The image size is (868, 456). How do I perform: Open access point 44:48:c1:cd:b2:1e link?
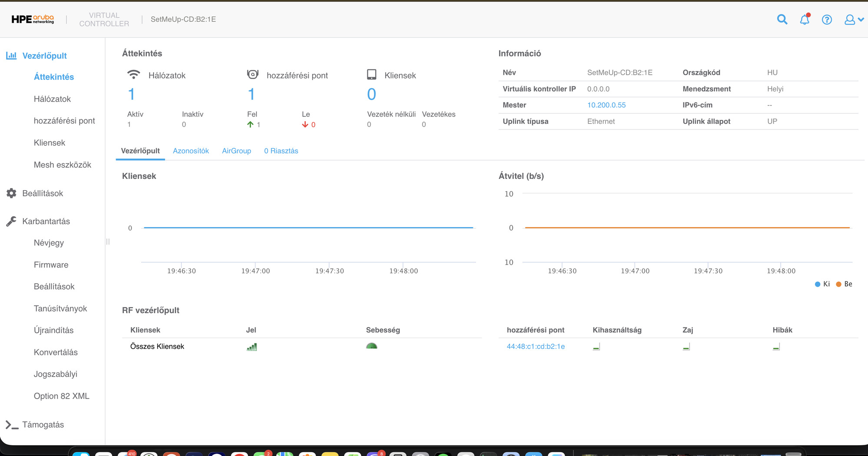click(x=536, y=347)
